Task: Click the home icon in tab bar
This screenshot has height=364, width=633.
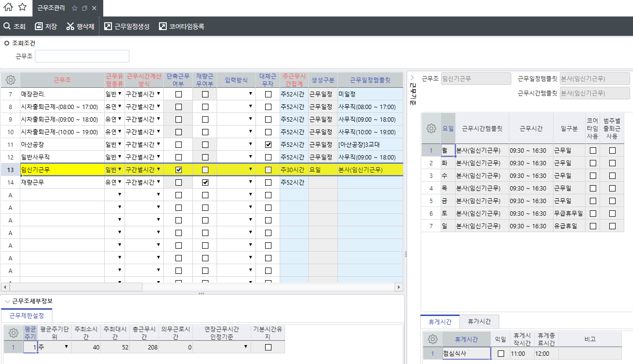Action: tap(8, 7)
